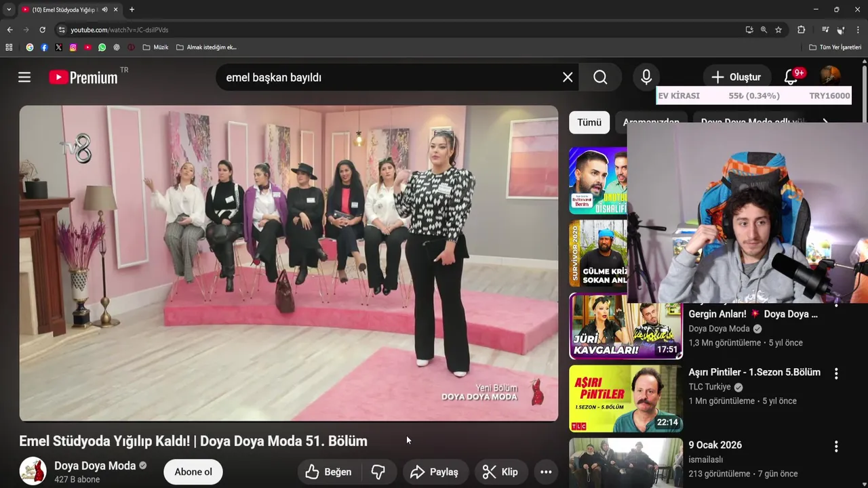Expand the Müzik bookmarks folder
Viewport: 868px width, 488px height.
coord(155,47)
